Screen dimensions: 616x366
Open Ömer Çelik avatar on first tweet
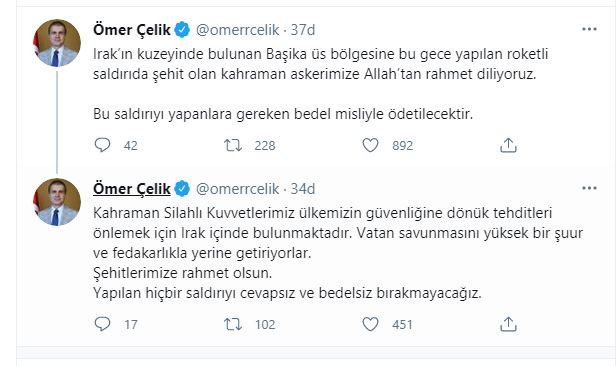point(57,43)
